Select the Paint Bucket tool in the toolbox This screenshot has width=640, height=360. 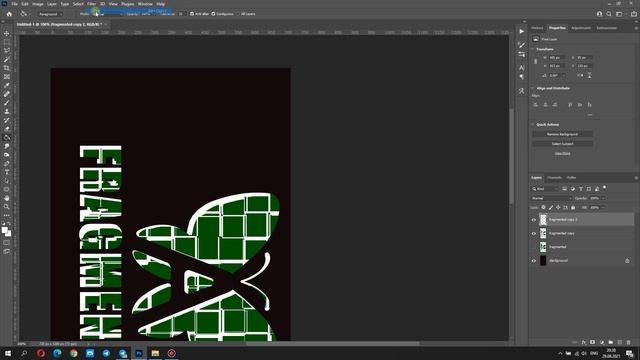(x=7, y=138)
